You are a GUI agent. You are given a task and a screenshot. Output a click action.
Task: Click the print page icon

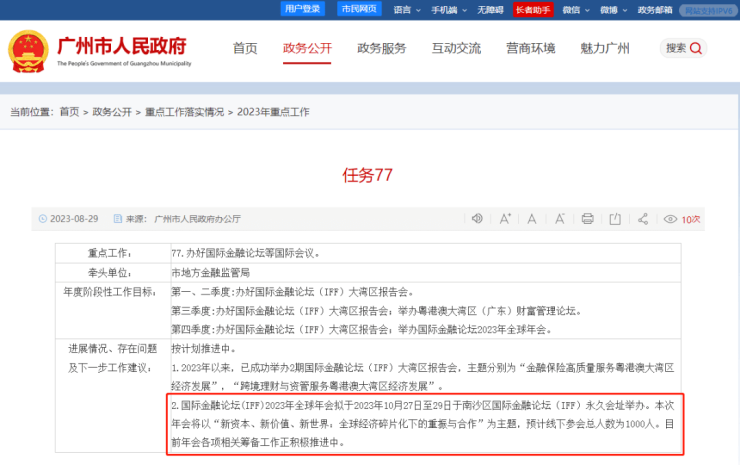tap(588, 219)
